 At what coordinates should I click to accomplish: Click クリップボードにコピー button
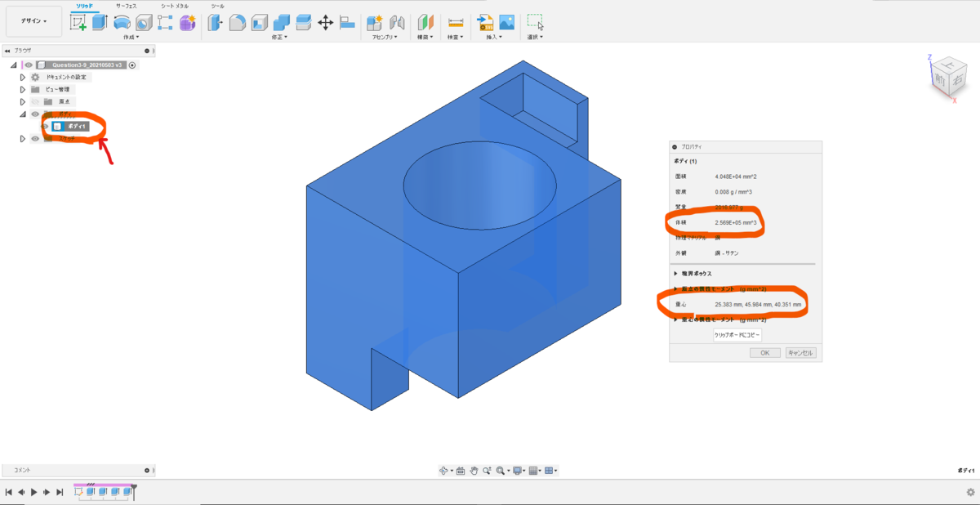737,335
